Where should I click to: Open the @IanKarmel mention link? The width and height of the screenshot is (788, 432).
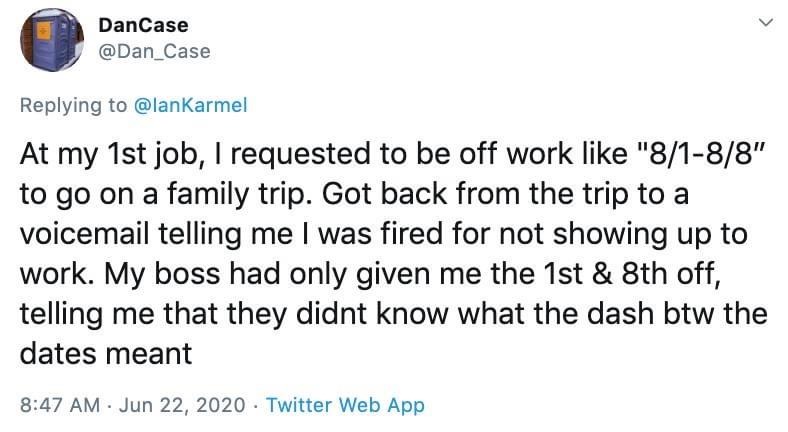click(x=190, y=105)
